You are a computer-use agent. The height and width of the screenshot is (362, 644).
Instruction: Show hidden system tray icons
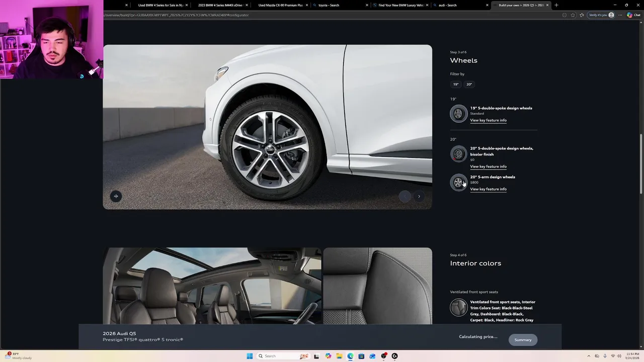tap(589, 356)
